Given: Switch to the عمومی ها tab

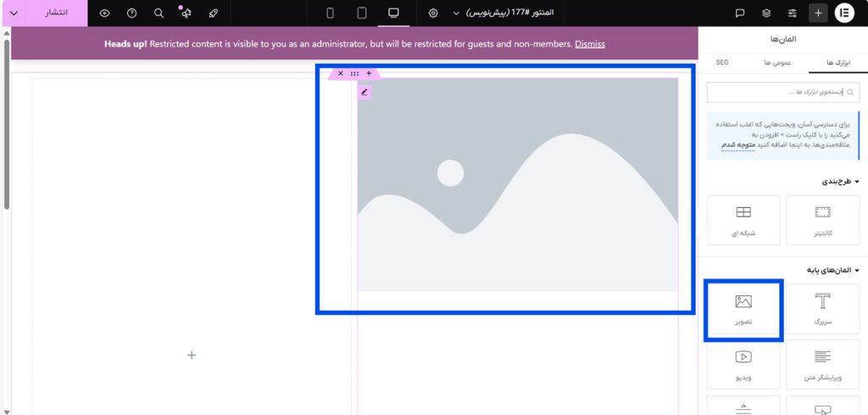Looking at the screenshot, I should click(777, 63).
